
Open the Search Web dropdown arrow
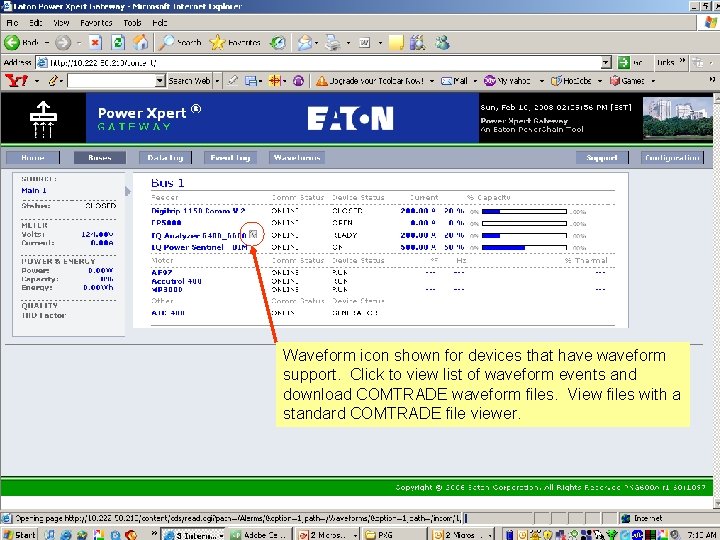pyautogui.click(x=217, y=81)
